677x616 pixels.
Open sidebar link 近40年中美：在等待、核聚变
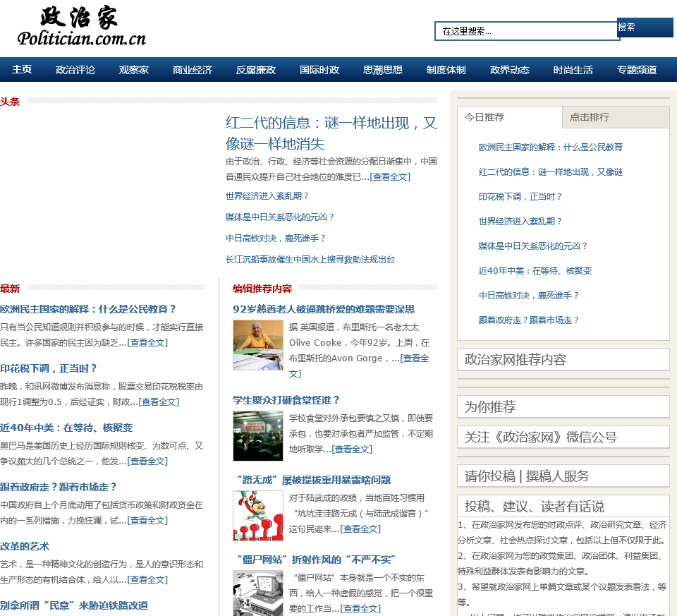click(x=535, y=270)
